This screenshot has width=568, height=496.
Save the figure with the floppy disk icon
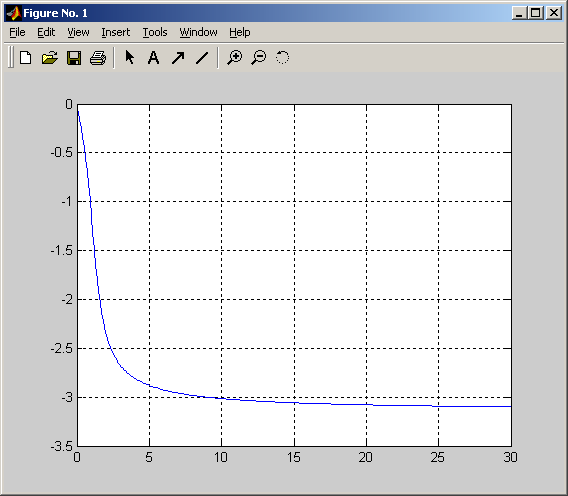(x=74, y=58)
